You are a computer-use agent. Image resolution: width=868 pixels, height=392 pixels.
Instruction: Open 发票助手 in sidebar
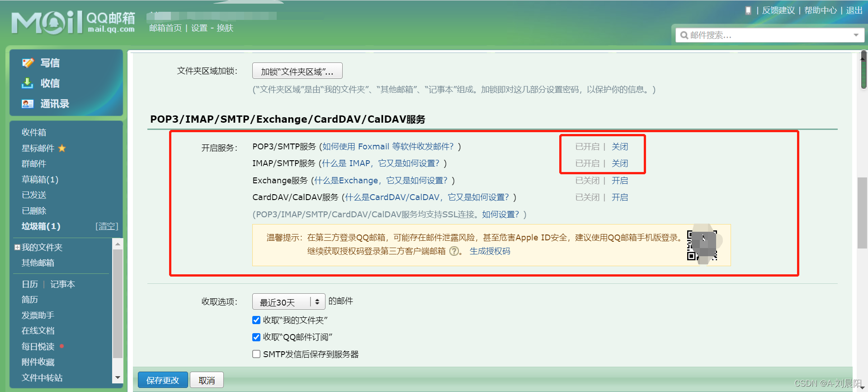(38, 315)
